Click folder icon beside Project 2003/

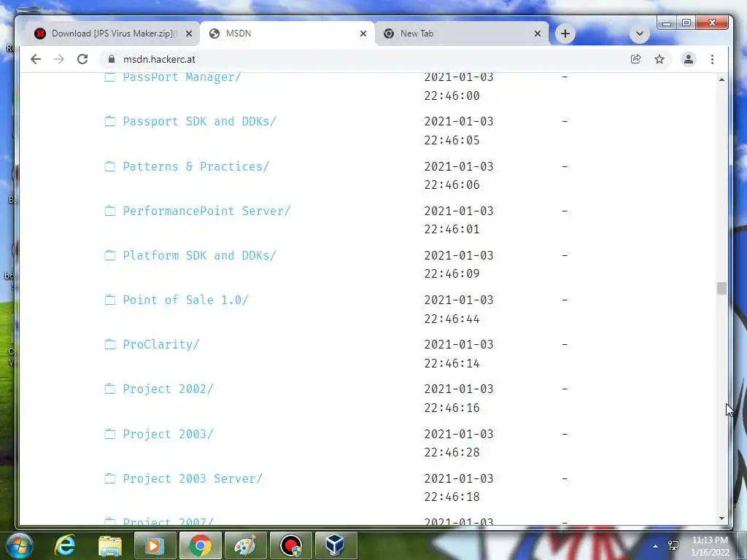110,434
